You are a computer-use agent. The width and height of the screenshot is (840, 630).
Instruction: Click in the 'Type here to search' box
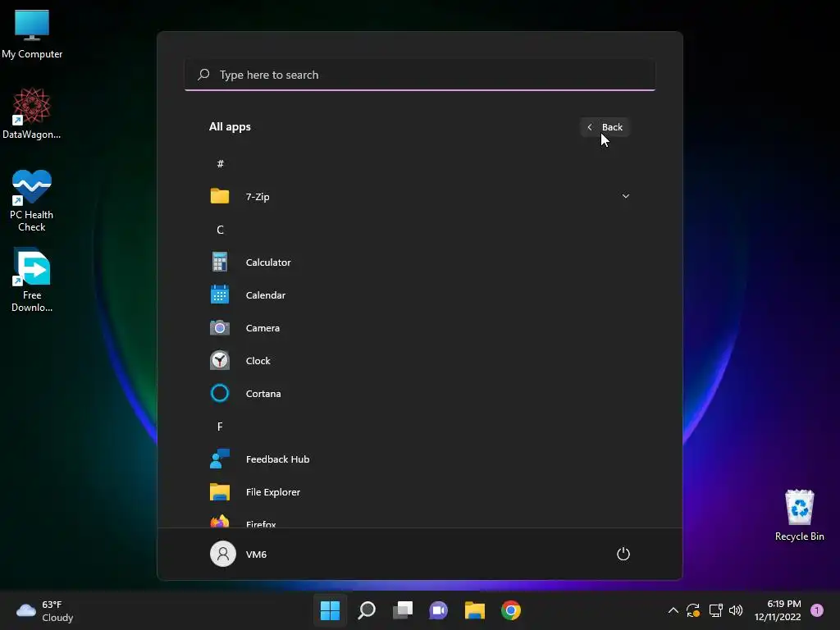pyautogui.click(x=420, y=75)
